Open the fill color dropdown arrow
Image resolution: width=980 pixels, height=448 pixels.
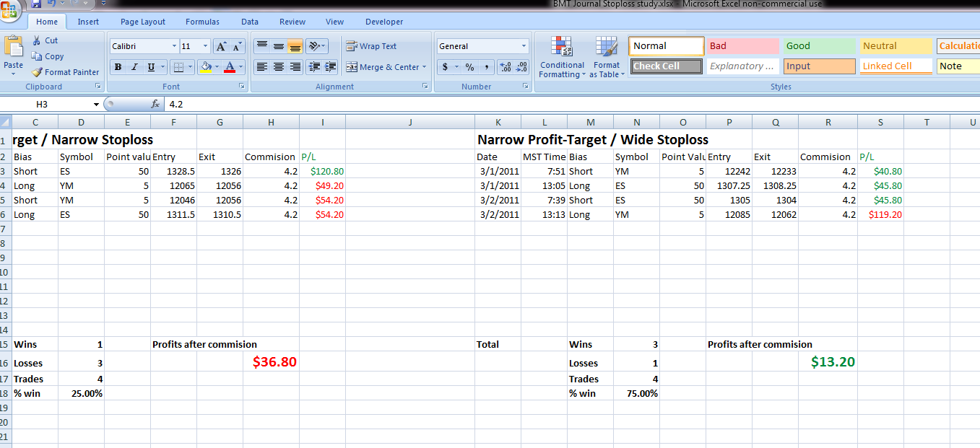[x=216, y=67]
